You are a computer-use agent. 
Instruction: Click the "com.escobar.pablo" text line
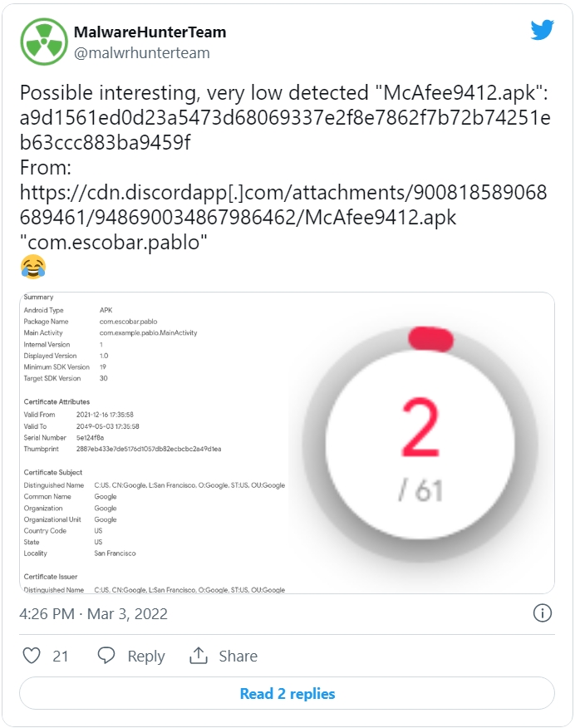click(x=113, y=243)
